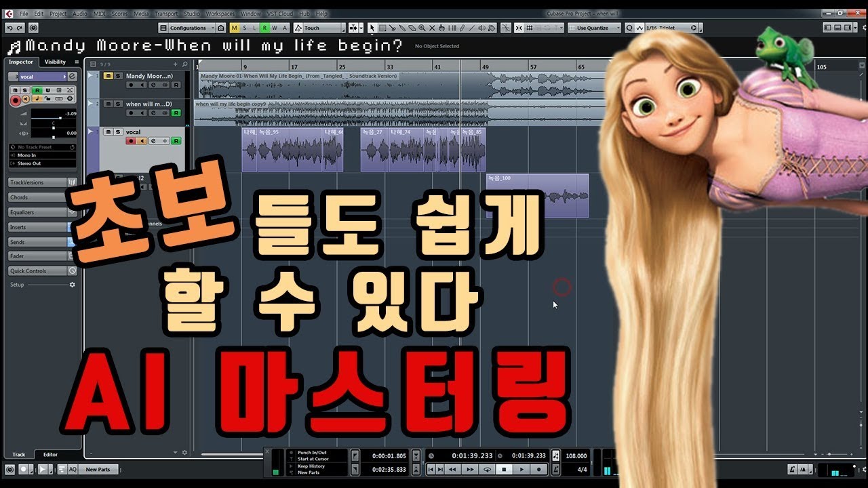The height and width of the screenshot is (488, 868).
Task: Toggle the transport Cycle loop button
Action: pos(486,469)
